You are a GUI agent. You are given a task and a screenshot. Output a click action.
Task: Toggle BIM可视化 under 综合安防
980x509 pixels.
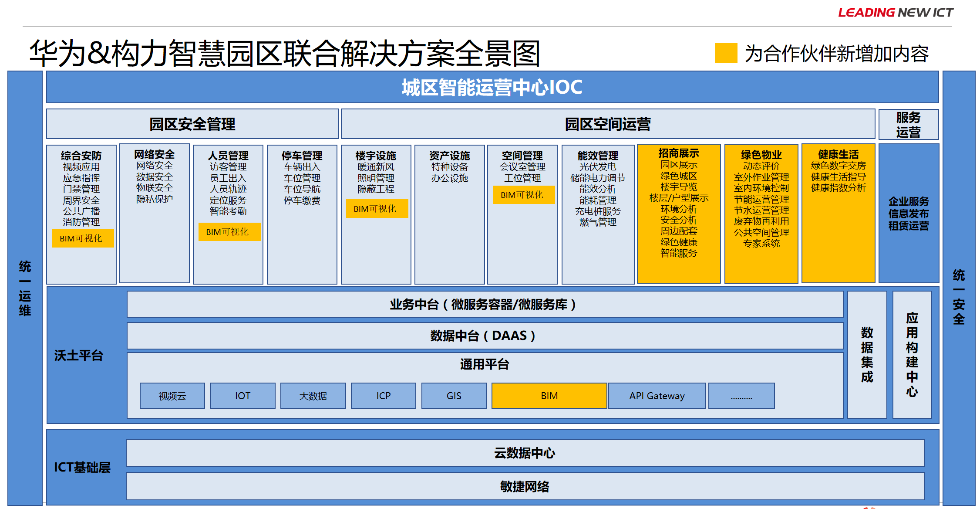coord(82,238)
